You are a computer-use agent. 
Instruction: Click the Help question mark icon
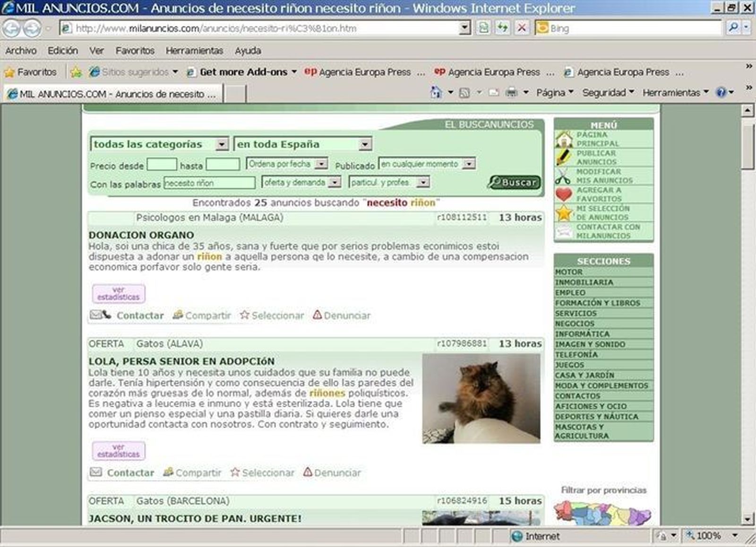(721, 93)
